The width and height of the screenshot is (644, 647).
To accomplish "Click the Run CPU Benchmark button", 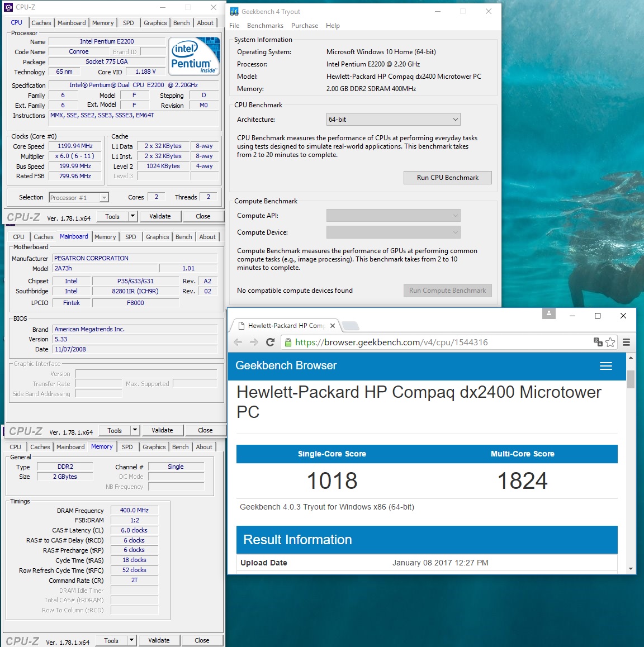I will tap(447, 178).
